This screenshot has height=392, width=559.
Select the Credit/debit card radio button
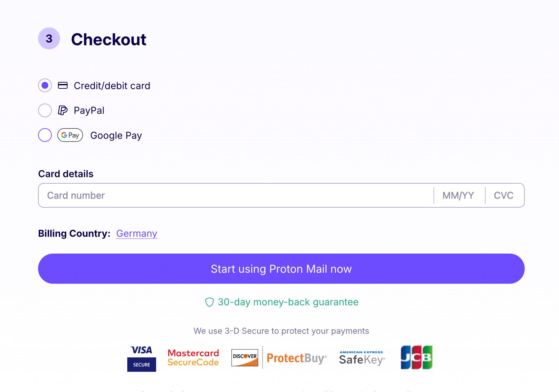click(x=45, y=85)
